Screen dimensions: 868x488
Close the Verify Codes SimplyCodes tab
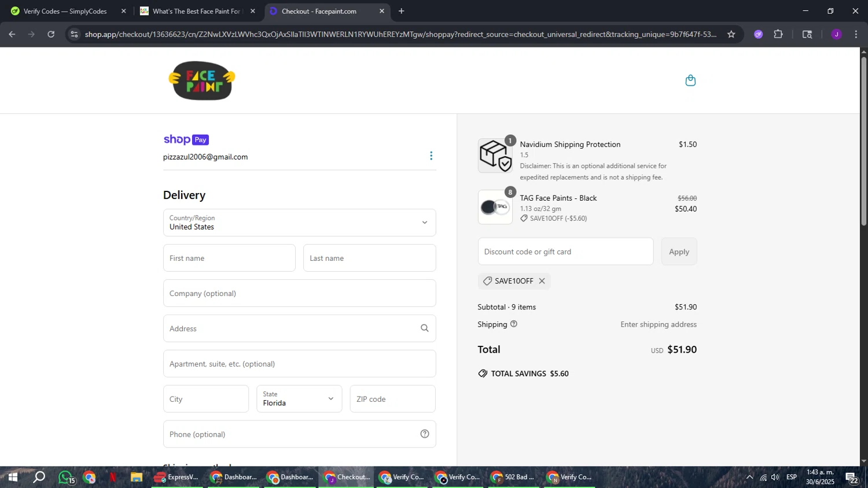(x=123, y=11)
